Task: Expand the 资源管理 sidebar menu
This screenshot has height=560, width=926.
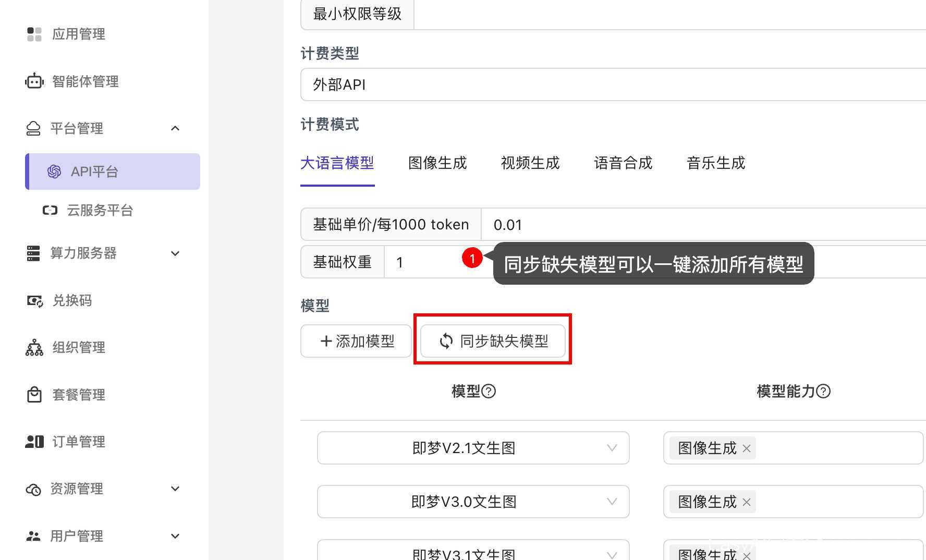Action: (175, 489)
